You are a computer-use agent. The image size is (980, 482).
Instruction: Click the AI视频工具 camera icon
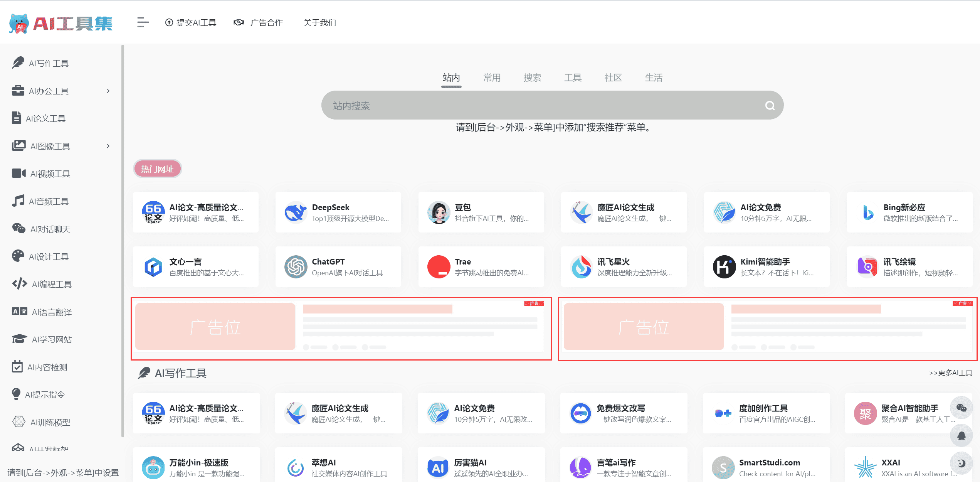pyautogui.click(x=18, y=173)
